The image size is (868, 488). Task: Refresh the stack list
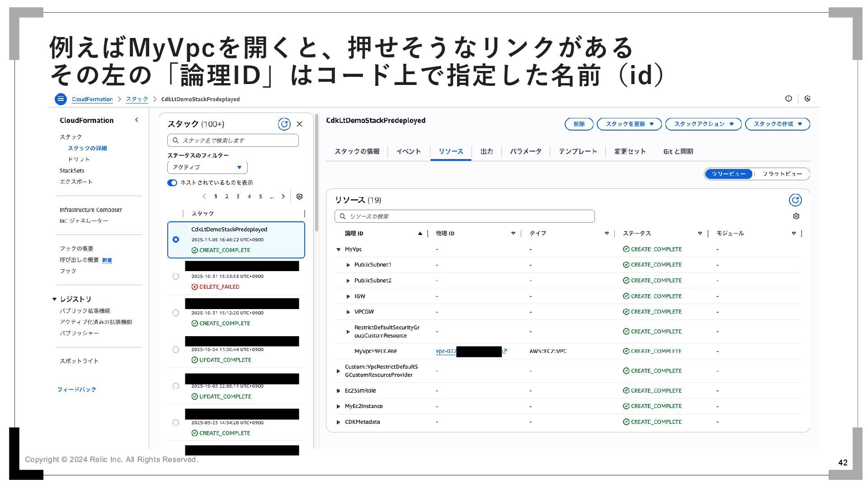pos(284,124)
